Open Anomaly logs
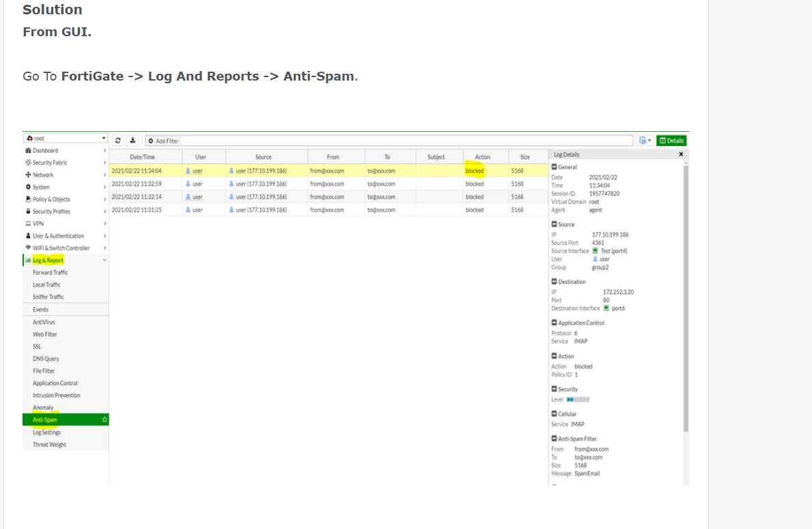 43,408
